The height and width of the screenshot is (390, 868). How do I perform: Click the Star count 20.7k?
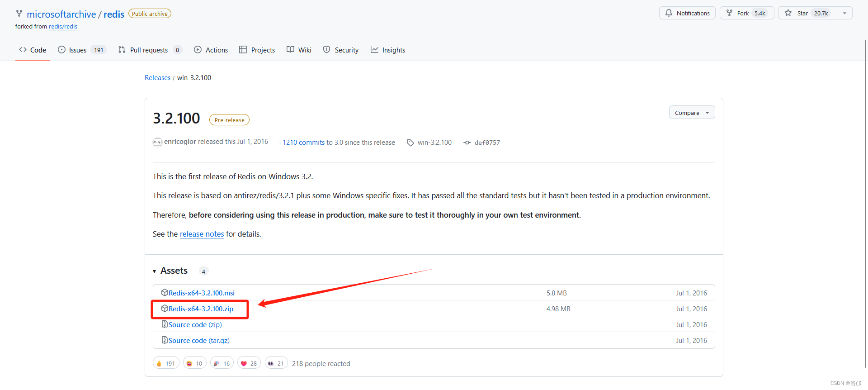click(x=821, y=13)
